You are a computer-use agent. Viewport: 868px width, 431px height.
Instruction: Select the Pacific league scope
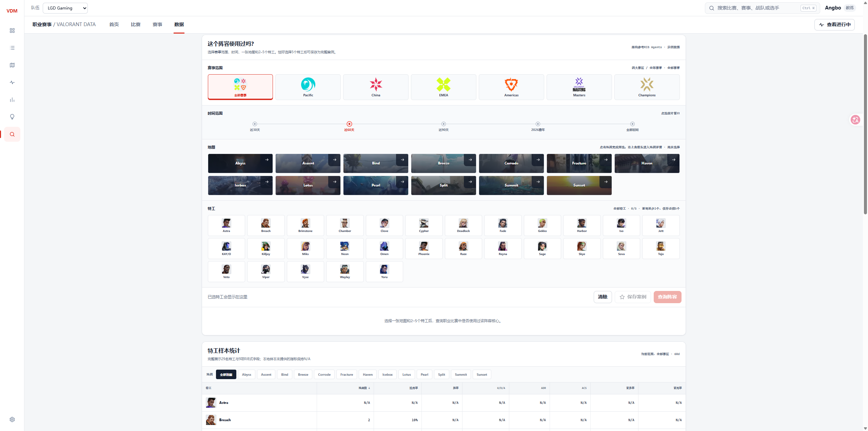tap(308, 87)
